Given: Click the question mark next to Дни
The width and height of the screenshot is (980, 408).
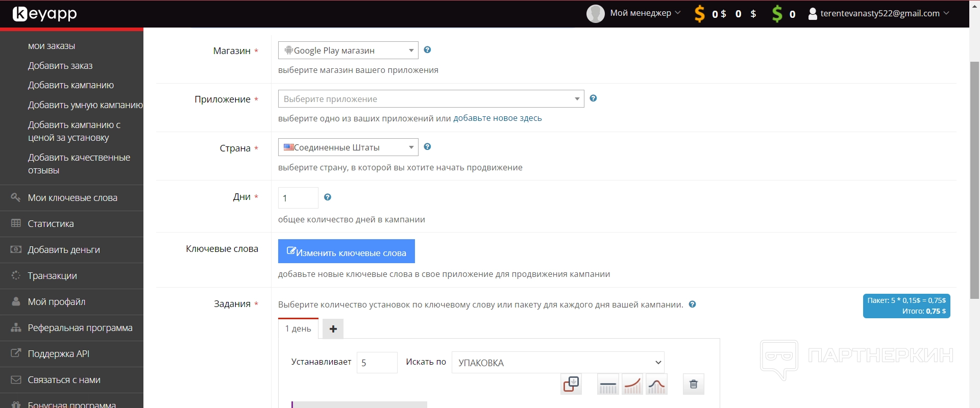Looking at the screenshot, I should [328, 197].
